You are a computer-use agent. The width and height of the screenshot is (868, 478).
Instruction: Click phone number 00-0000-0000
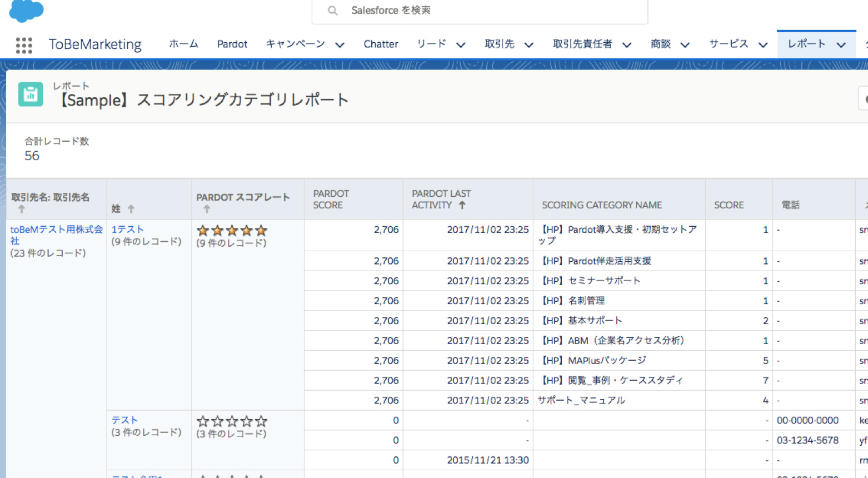coord(807,420)
